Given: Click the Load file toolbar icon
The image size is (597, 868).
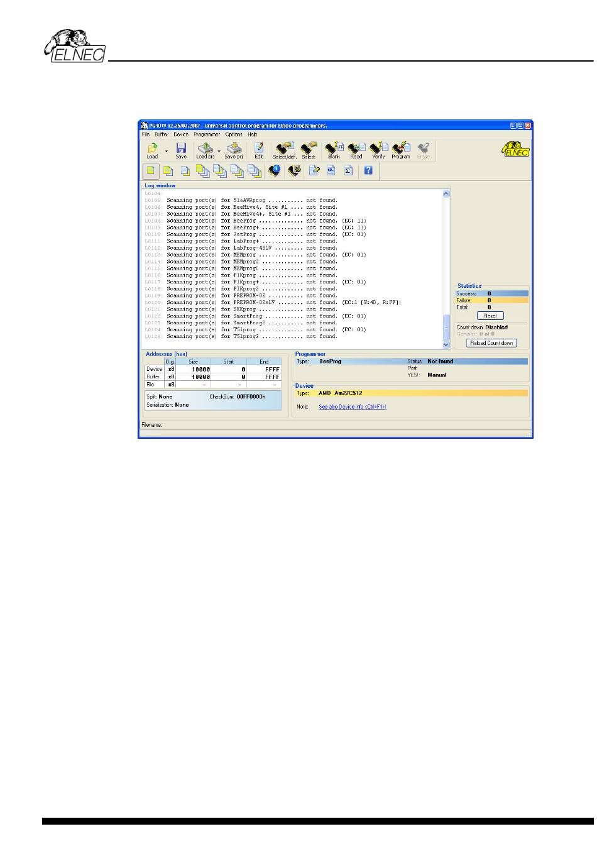Looking at the screenshot, I should [x=152, y=150].
